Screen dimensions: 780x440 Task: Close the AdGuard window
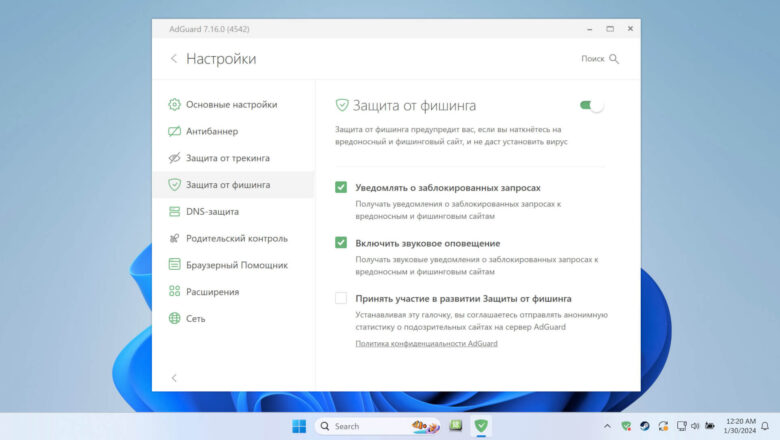click(630, 29)
